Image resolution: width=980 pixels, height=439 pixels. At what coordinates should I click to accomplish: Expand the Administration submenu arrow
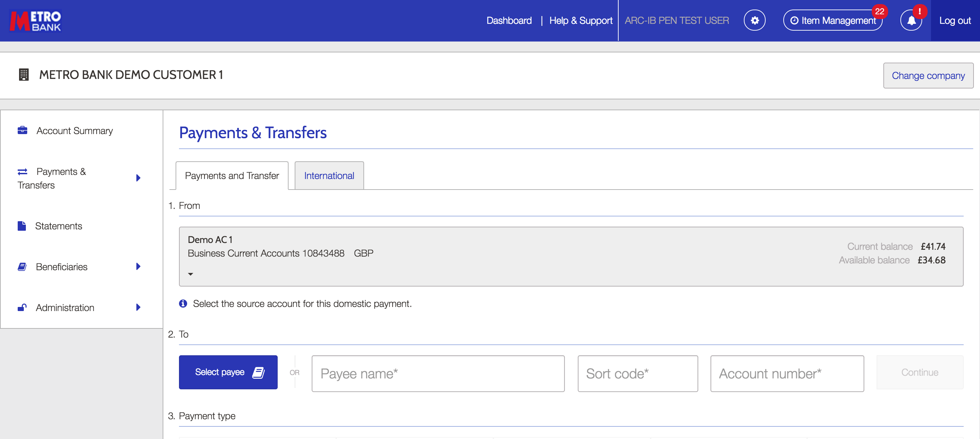138,307
